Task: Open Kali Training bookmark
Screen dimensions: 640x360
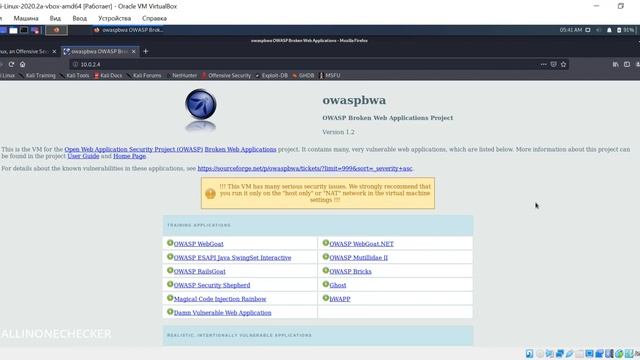Action: point(38,76)
